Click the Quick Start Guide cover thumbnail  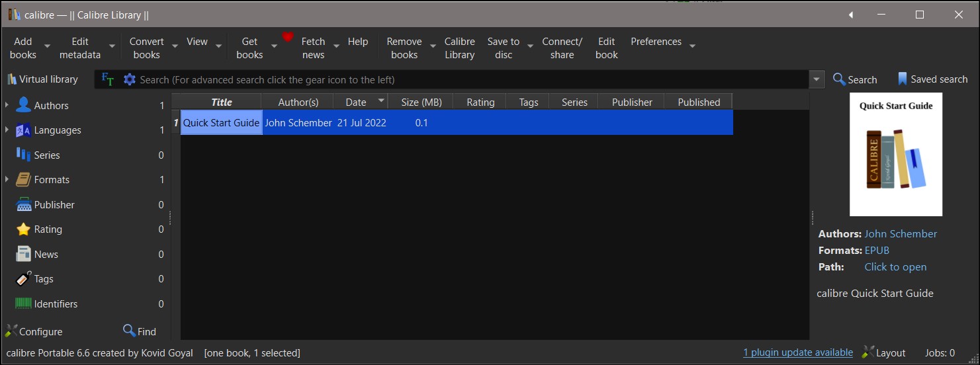click(x=896, y=155)
